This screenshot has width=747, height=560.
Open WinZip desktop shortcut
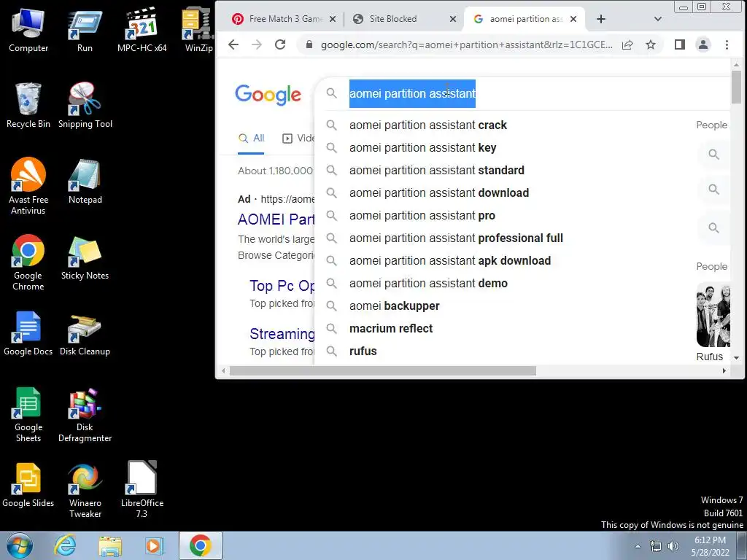pyautogui.click(x=198, y=31)
